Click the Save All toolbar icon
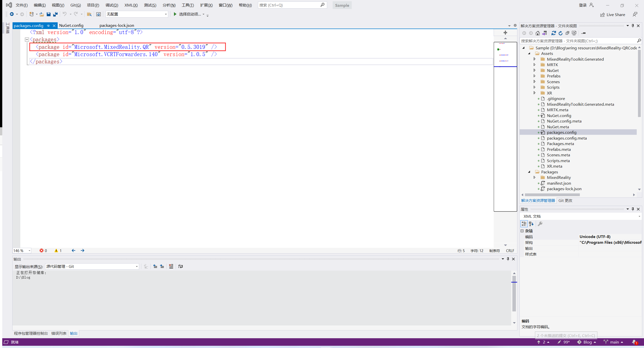Image resolution: width=644 pixels, height=348 pixels. [55, 14]
